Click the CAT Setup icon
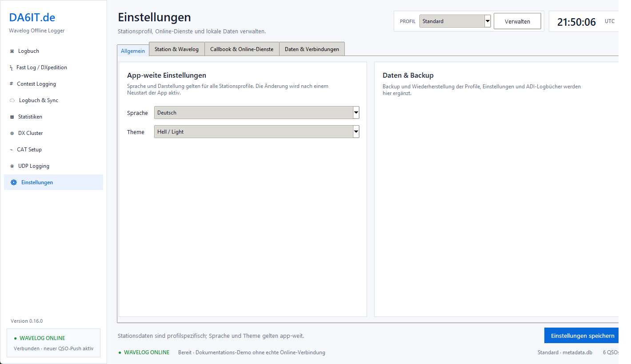The image size is (631, 364). [x=12, y=150]
